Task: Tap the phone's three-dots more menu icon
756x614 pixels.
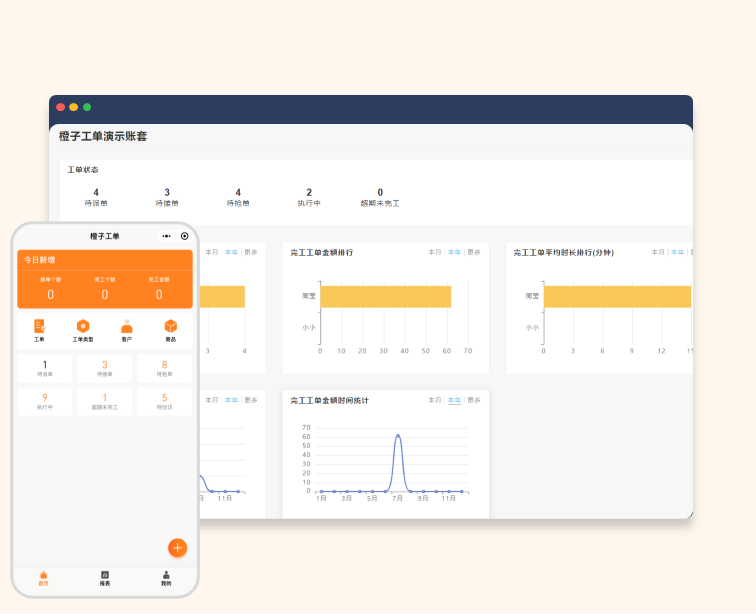Action: pyautogui.click(x=166, y=236)
